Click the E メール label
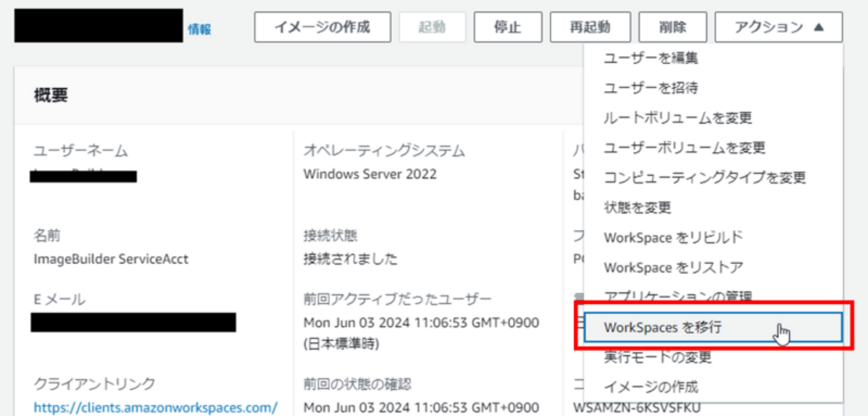 point(59,298)
